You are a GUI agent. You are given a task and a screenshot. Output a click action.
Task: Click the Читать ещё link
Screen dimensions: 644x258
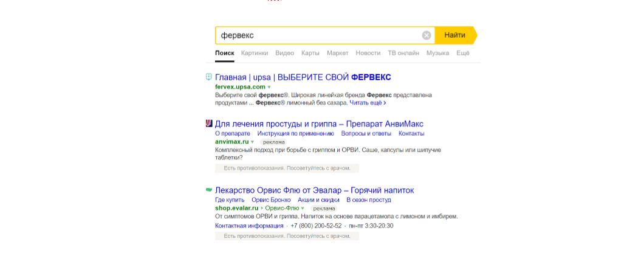(368, 103)
